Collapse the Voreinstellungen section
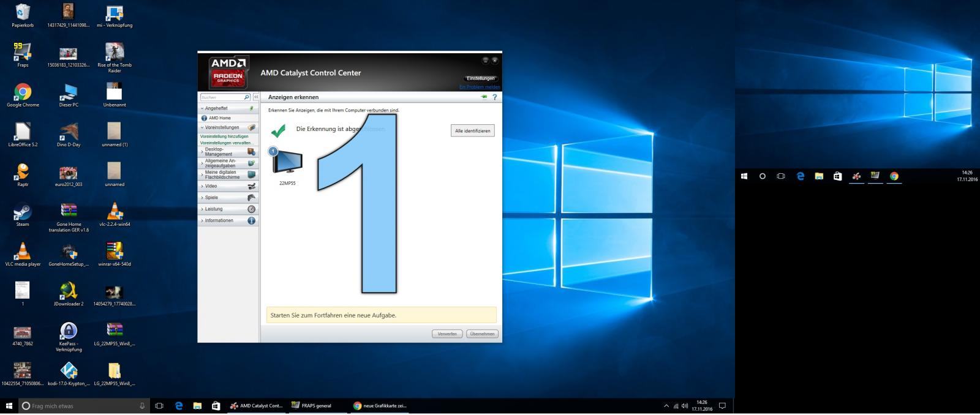Screen dimensions: 980x415 pyautogui.click(x=228, y=127)
